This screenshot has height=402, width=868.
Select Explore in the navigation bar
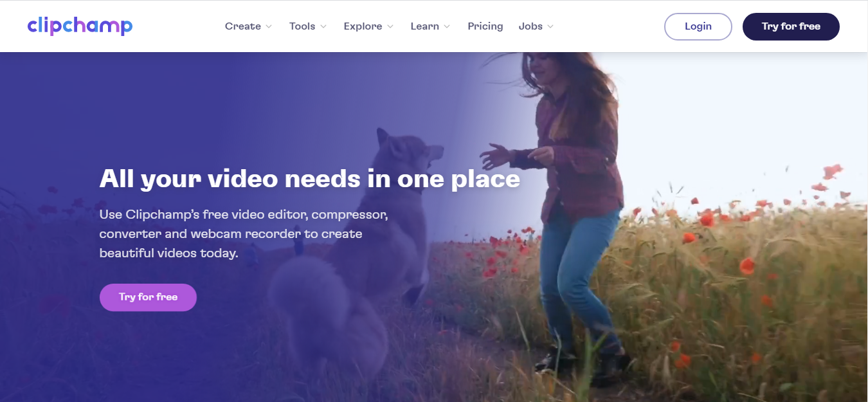click(x=363, y=26)
